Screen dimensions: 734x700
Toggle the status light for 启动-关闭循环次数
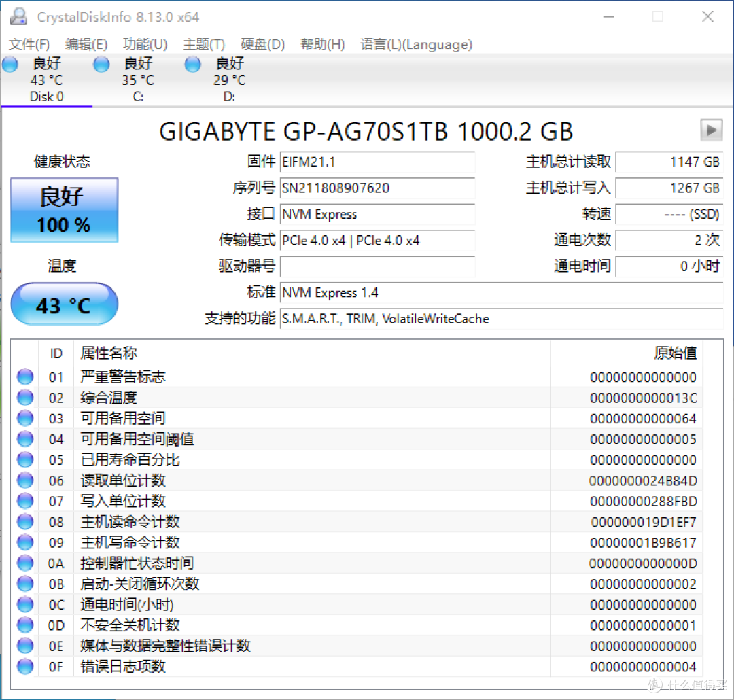tap(24, 584)
